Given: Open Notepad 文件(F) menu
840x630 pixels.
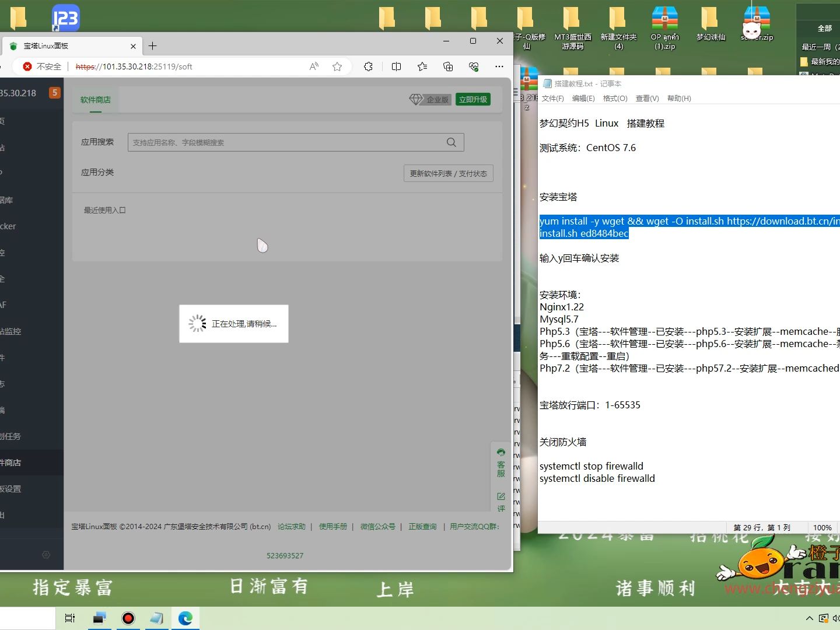Looking at the screenshot, I should point(552,99).
